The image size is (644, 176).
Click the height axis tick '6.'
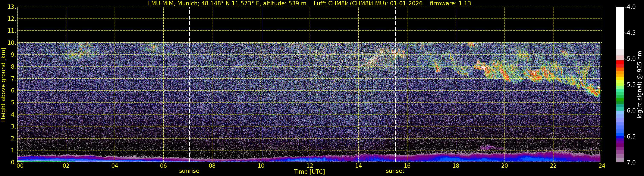pyautogui.click(x=13, y=91)
